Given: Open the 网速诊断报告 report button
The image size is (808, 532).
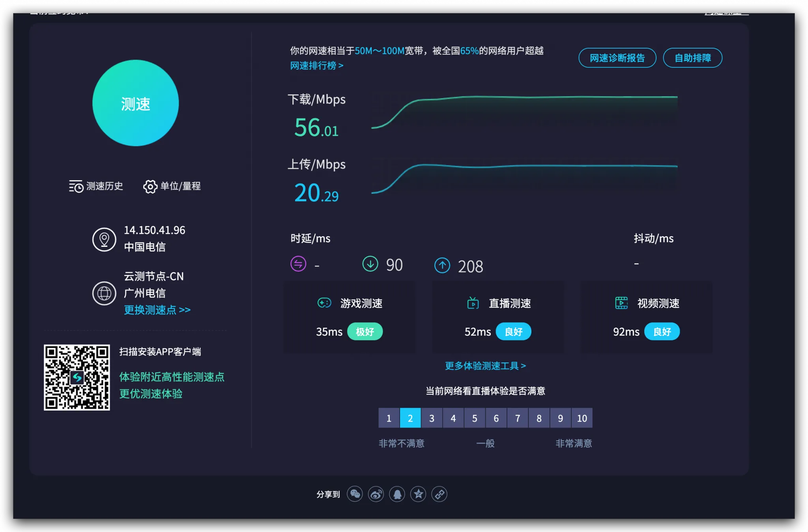Looking at the screenshot, I should tap(617, 58).
